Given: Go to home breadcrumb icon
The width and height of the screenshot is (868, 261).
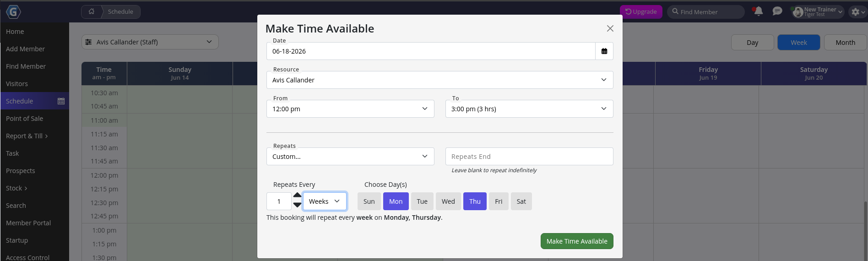Looking at the screenshot, I should click(92, 11).
